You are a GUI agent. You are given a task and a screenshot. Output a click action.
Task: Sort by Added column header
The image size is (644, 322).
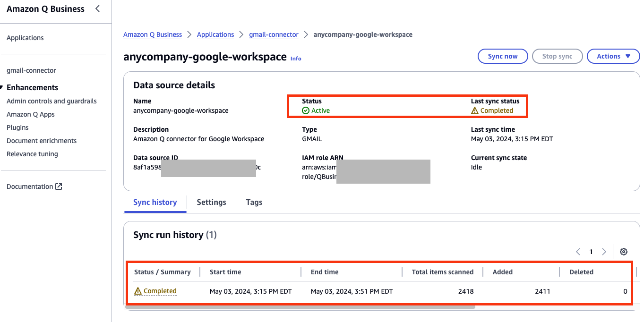(503, 272)
